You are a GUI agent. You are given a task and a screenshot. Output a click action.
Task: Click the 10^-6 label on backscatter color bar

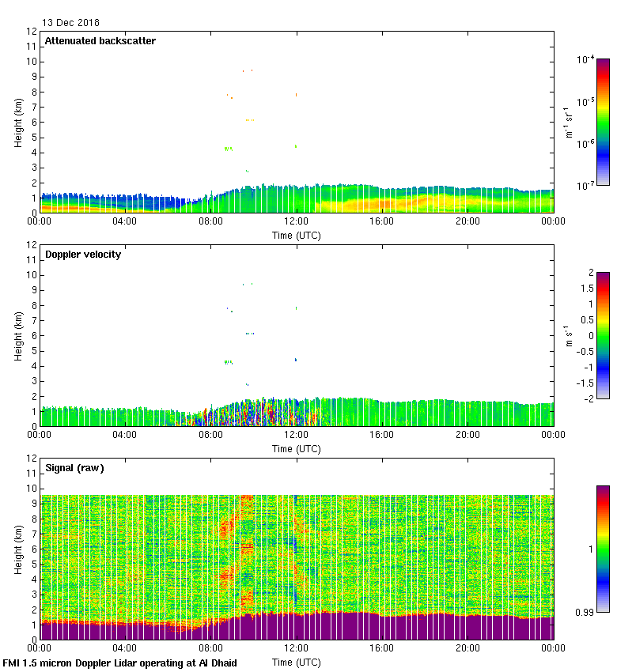click(585, 144)
